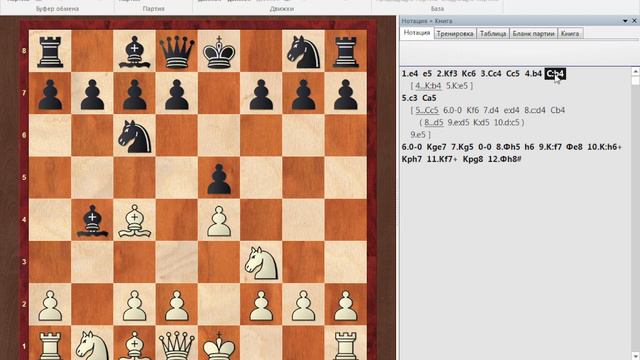The image size is (640, 360).
Task: Select the black knight on g8
Action: pyautogui.click(x=304, y=51)
